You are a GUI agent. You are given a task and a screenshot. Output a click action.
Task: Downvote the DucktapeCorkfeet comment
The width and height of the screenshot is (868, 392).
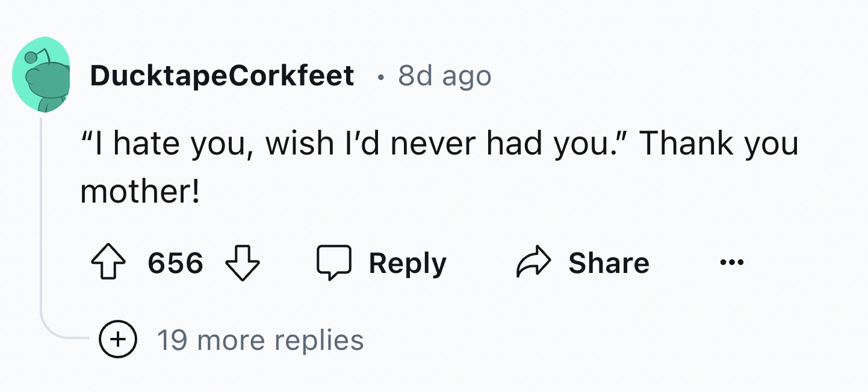coord(242,263)
